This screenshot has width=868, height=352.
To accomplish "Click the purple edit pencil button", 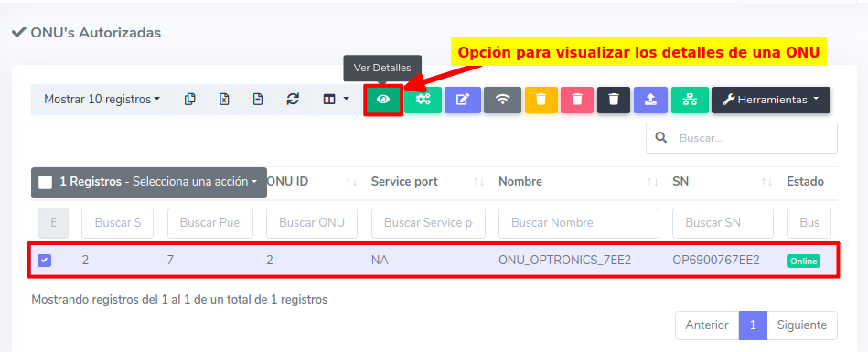I will click(463, 100).
